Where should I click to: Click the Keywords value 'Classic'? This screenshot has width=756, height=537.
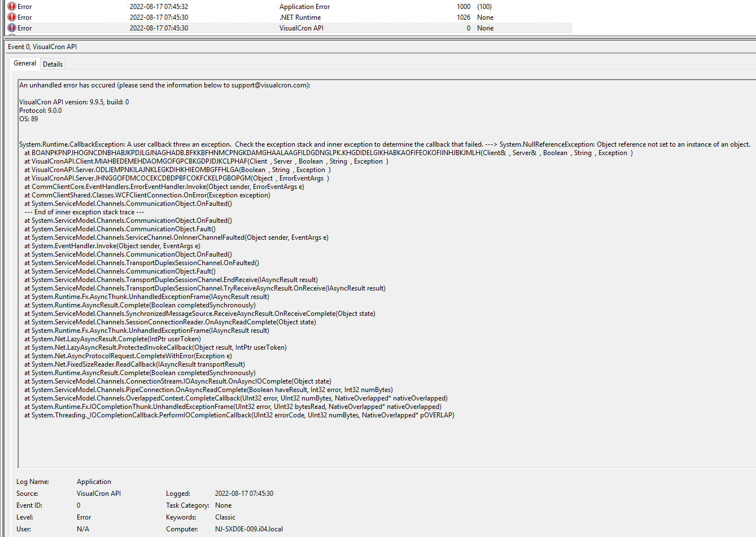pos(225,517)
